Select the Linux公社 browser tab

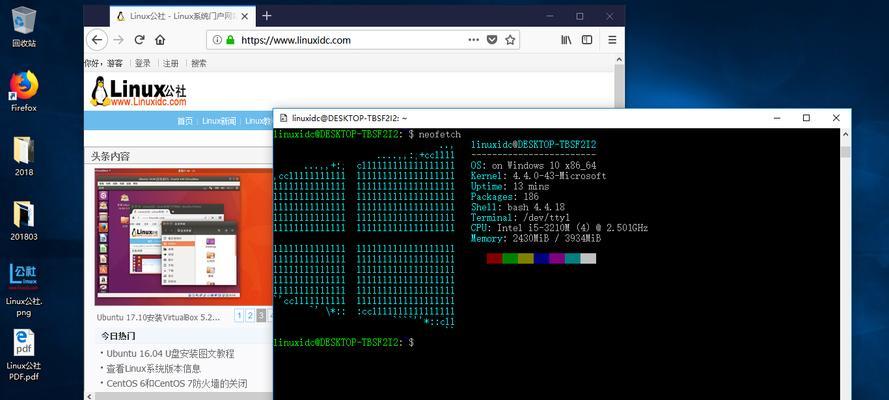(x=183, y=16)
